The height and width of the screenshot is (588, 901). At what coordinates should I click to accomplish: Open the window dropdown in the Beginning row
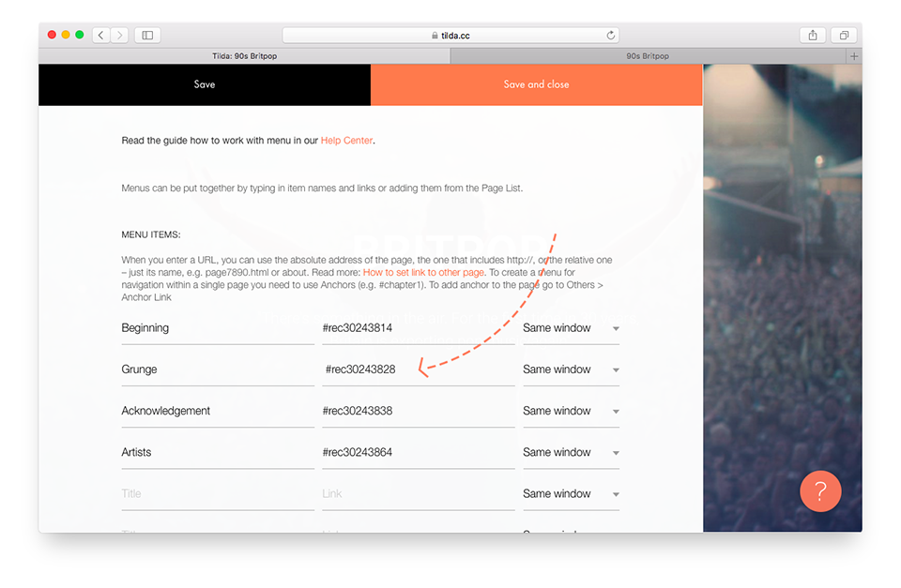pyautogui.click(x=571, y=328)
